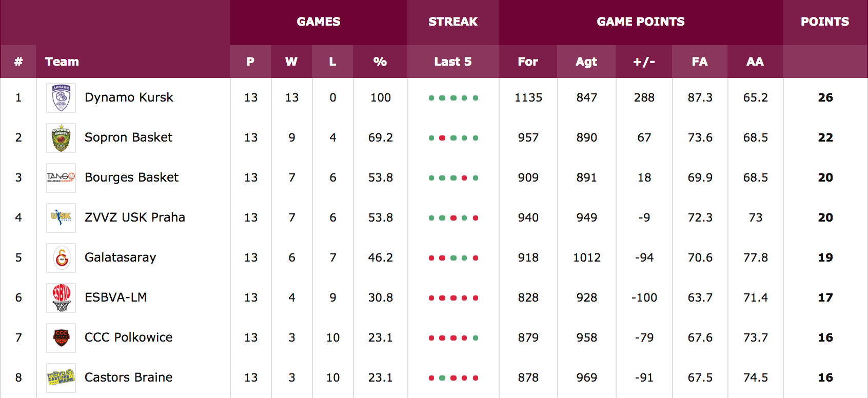The width and height of the screenshot is (868, 398).
Task: Click the Galatasaray club logo
Action: point(61,258)
